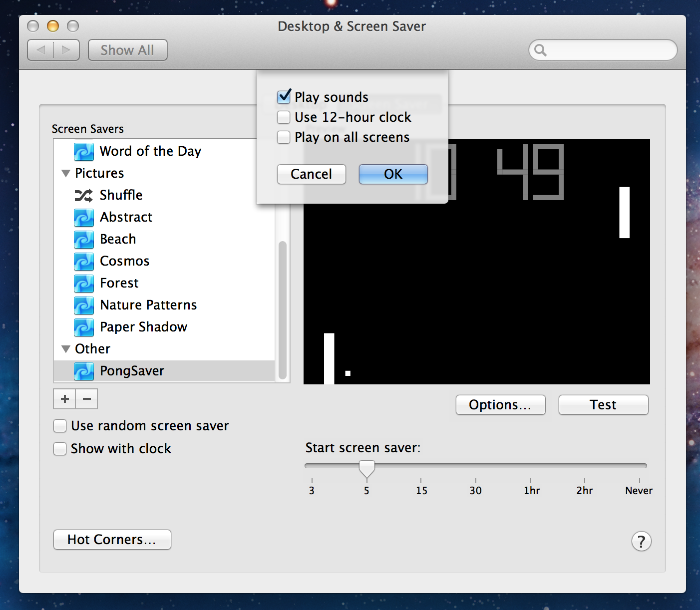The image size is (700, 610).
Task: Click the Other group heading
Action: pyautogui.click(x=92, y=349)
